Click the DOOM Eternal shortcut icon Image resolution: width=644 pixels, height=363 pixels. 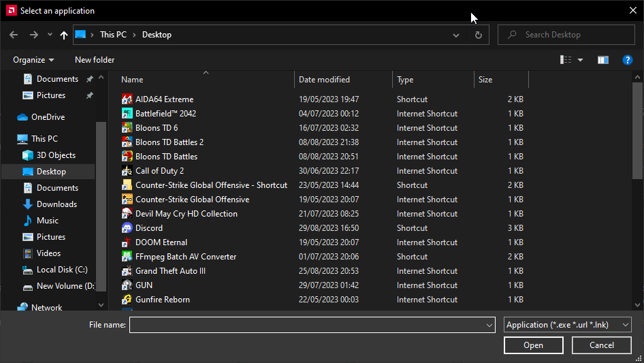pyautogui.click(x=127, y=242)
